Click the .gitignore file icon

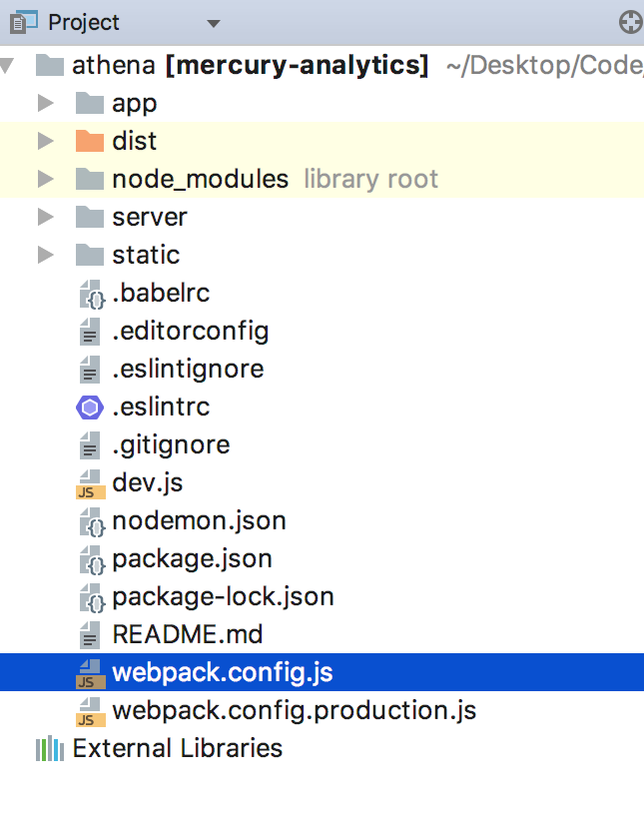[x=90, y=445]
